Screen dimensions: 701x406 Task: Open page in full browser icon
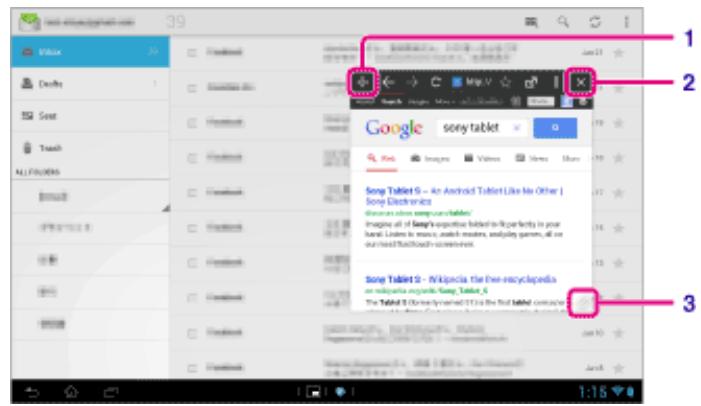(x=531, y=82)
